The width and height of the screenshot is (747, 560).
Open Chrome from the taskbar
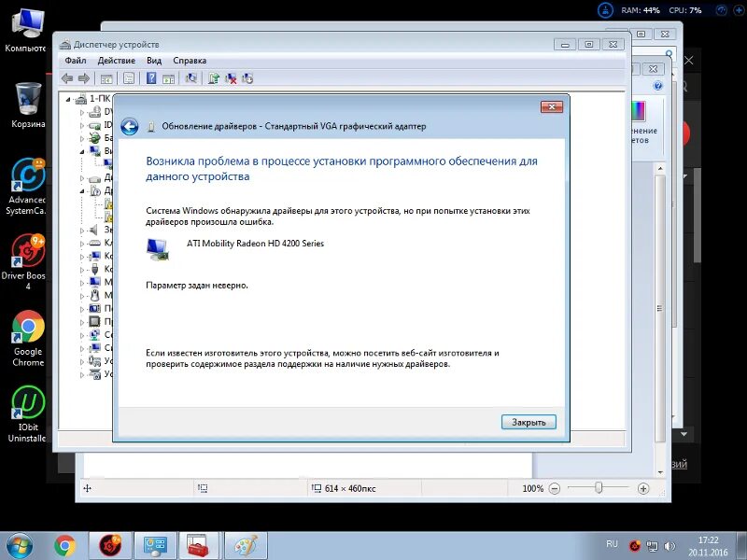64,546
